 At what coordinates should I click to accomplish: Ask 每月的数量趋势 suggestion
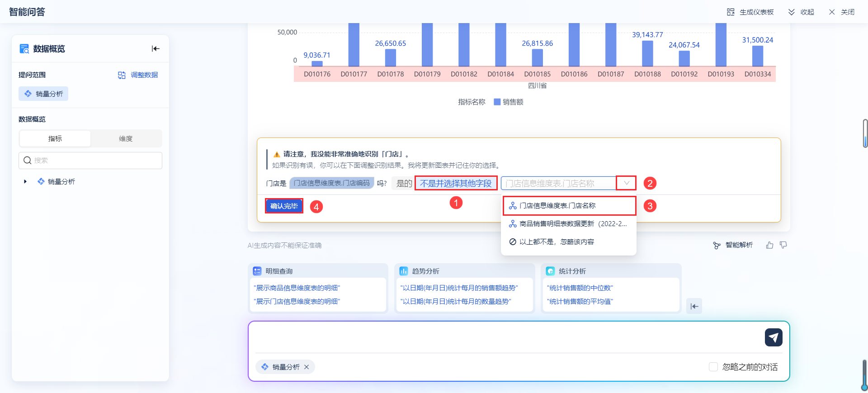(456, 302)
